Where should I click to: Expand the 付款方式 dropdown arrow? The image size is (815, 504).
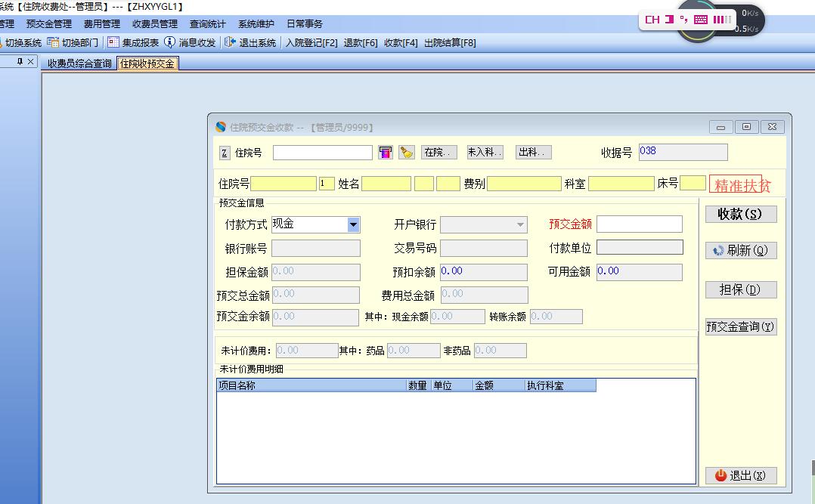point(354,224)
